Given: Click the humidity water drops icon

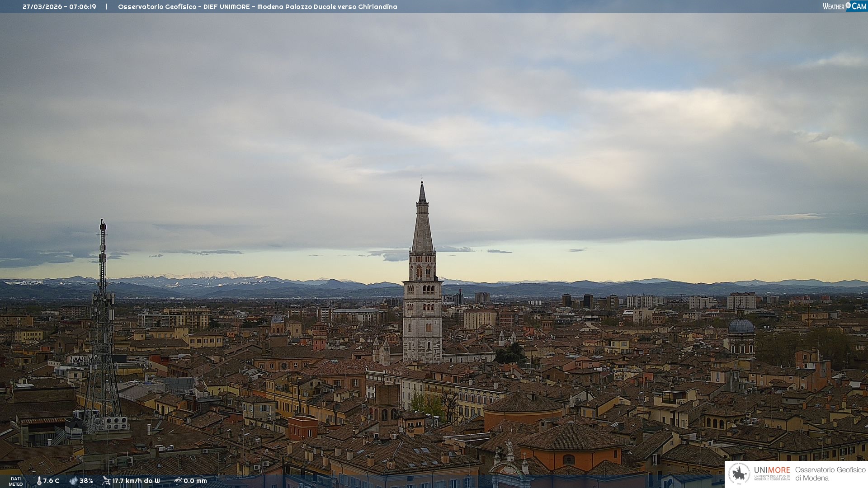Looking at the screenshot, I should click(73, 481).
